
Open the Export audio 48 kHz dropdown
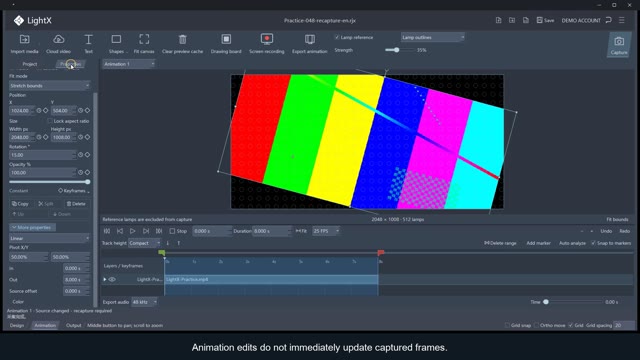point(144,302)
